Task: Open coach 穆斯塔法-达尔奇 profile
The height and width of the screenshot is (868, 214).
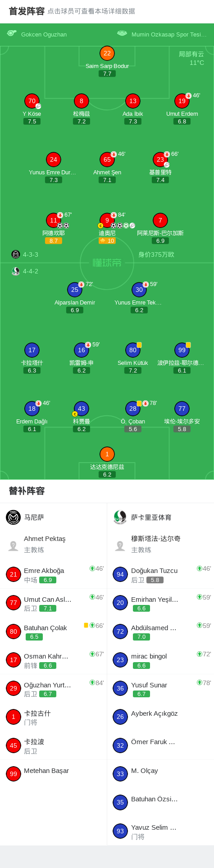Action: coord(161,544)
